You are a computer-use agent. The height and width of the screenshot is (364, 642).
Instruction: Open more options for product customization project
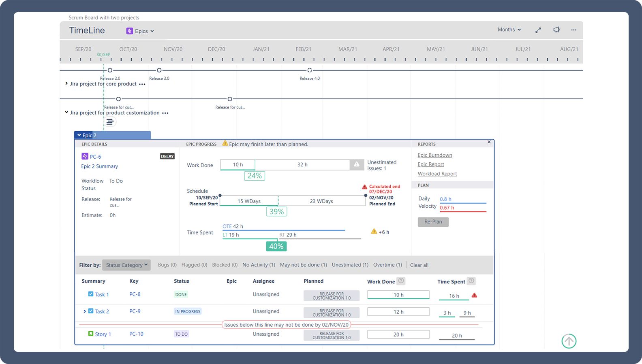165,113
